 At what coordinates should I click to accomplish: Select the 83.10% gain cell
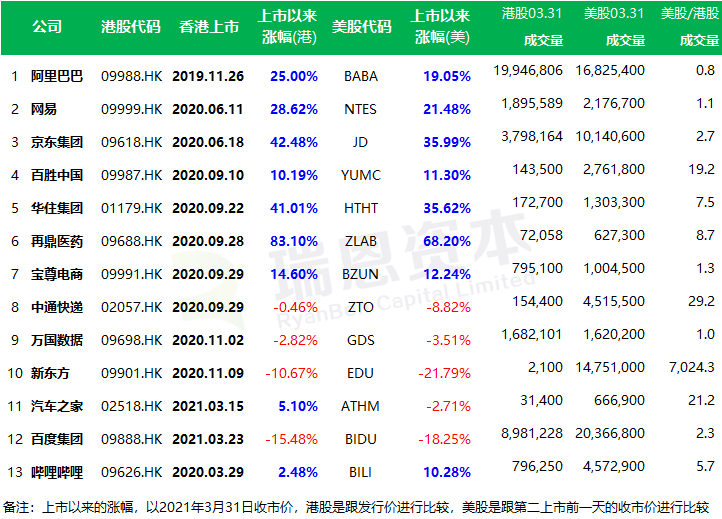(x=295, y=241)
